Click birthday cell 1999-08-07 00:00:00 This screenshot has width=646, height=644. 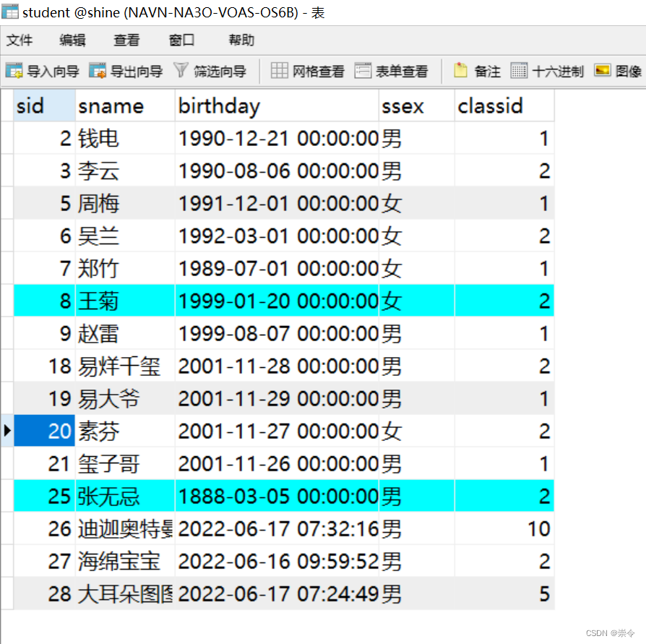pyautogui.click(x=277, y=333)
